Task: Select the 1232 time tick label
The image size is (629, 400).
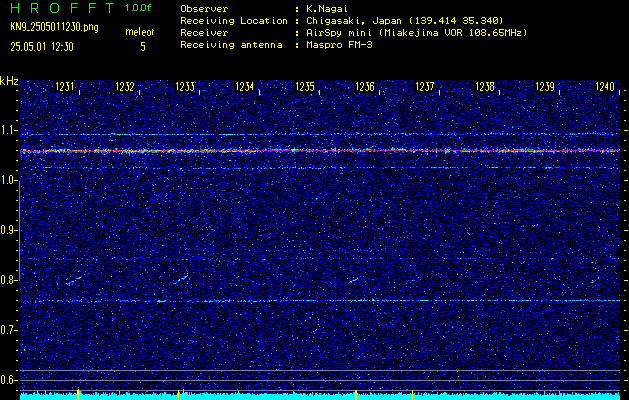Action: 125,86
